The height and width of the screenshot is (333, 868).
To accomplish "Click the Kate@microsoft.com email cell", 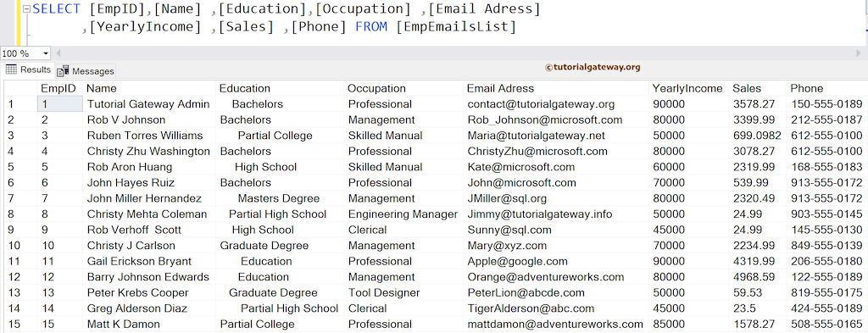I will [x=556, y=167].
